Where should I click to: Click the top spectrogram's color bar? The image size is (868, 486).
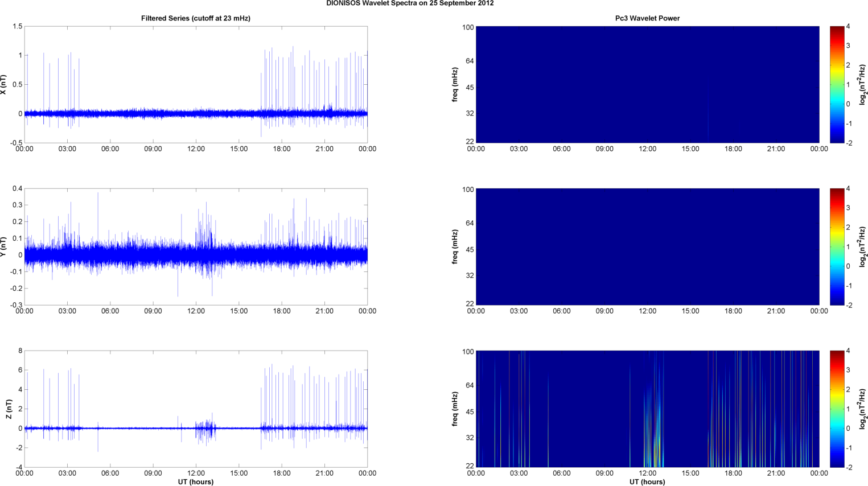pyautogui.click(x=837, y=84)
